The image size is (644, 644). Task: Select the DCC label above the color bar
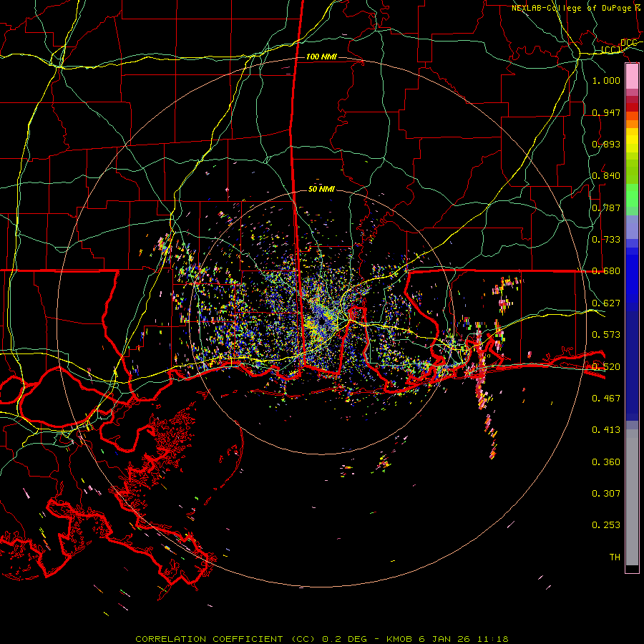(x=628, y=43)
